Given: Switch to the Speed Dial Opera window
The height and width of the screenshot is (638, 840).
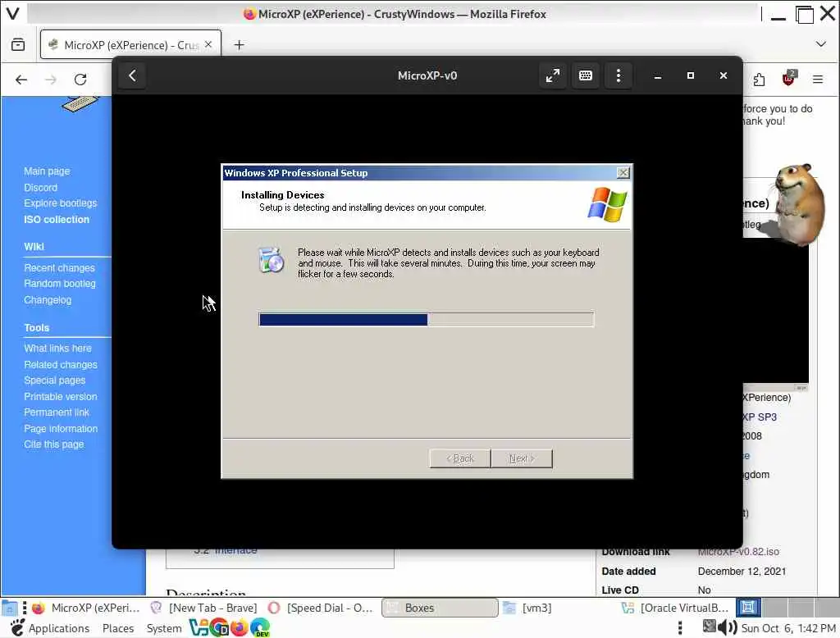Looking at the screenshot, I should pos(321,608).
